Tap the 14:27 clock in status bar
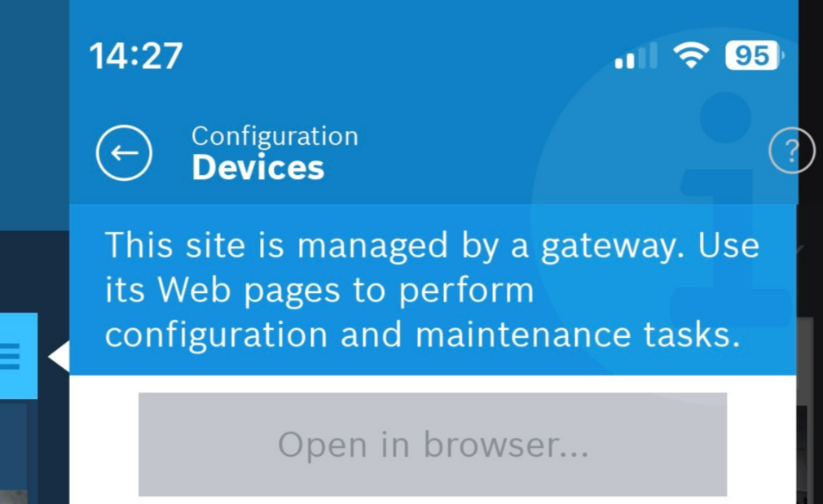Viewport: 823px width, 504px height. (136, 56)
